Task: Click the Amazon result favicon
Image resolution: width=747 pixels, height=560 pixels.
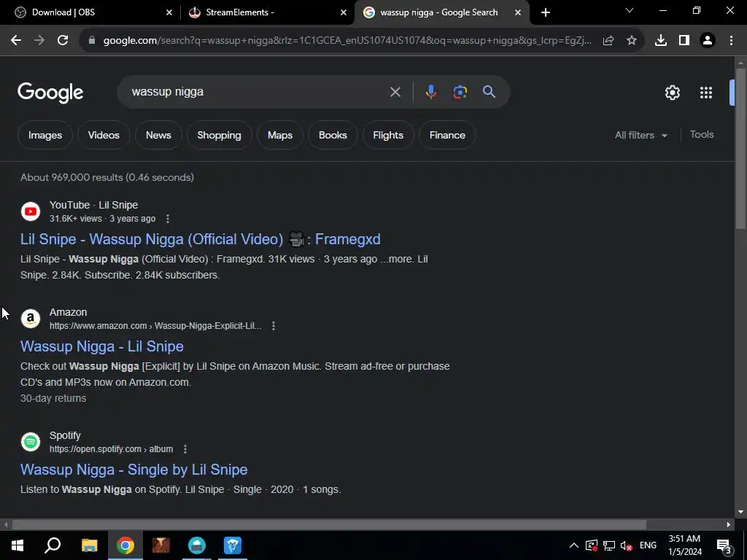Action: (x=31, y=319)
